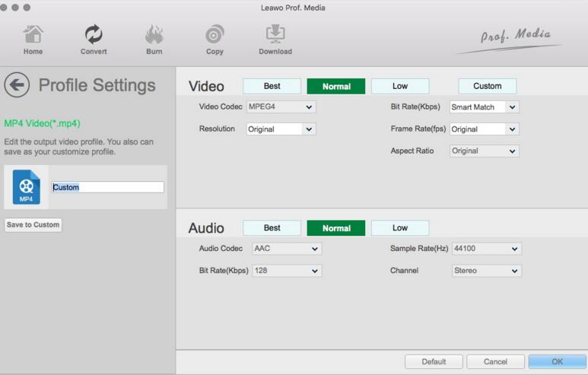The width and height of the screenshot is (588, 375).
Task: Select Best audio quality preset
Action: [272, 227]
